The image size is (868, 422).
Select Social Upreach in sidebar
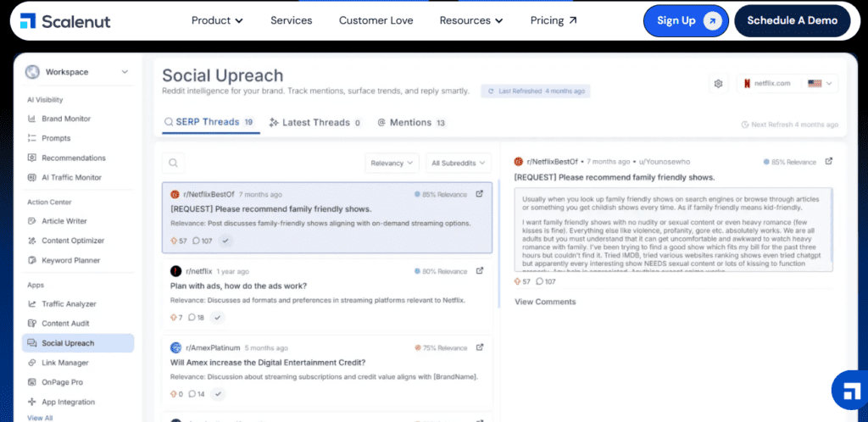tap(78, 343)
